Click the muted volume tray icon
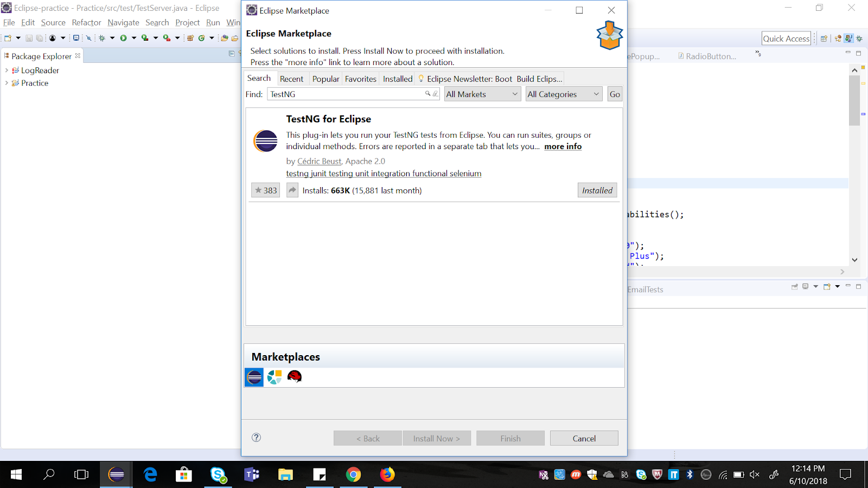868x488 pixels. [754, 474]
